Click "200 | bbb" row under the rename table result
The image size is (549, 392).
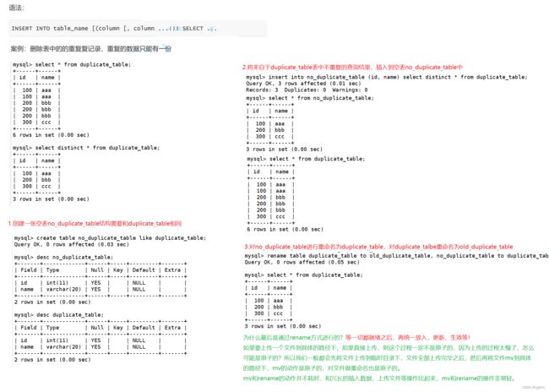point(269,307)
